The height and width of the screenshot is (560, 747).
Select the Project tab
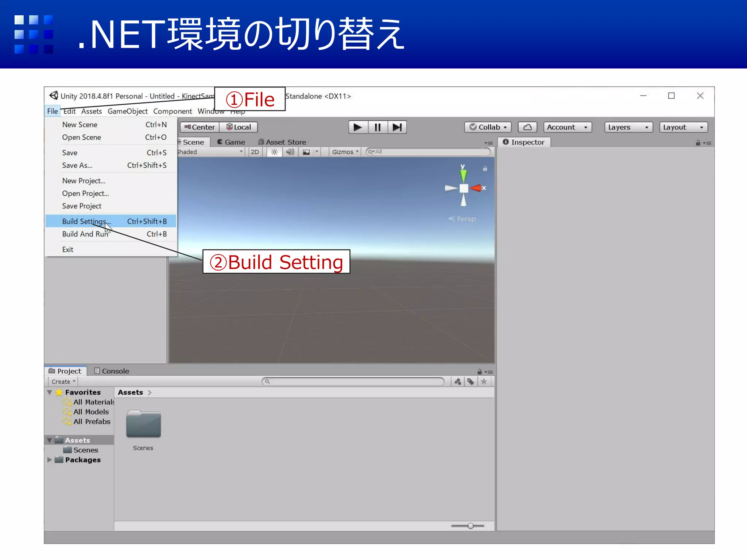point(65,371)
